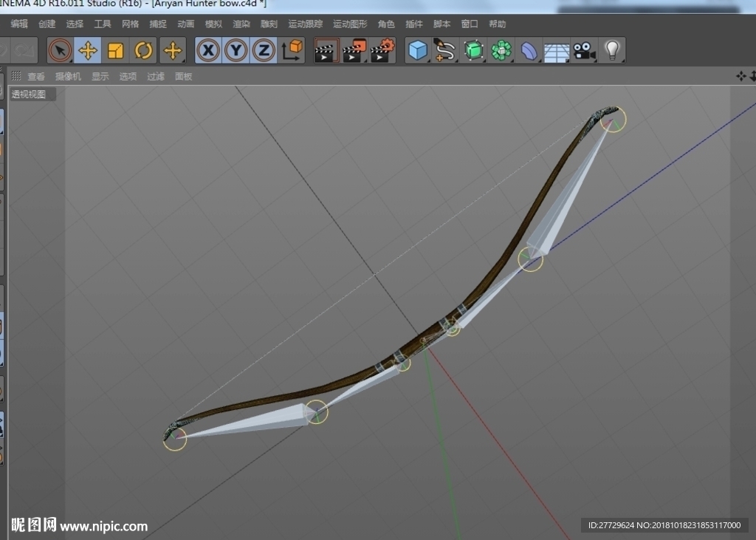Open the 角色 menu

click(x=385, y=24)
